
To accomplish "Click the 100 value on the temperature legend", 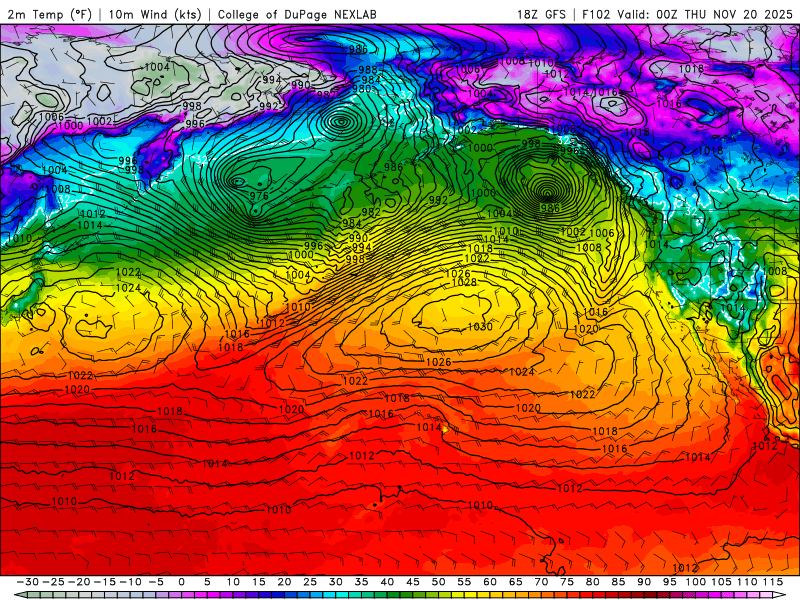I will (x=695, y=582).
